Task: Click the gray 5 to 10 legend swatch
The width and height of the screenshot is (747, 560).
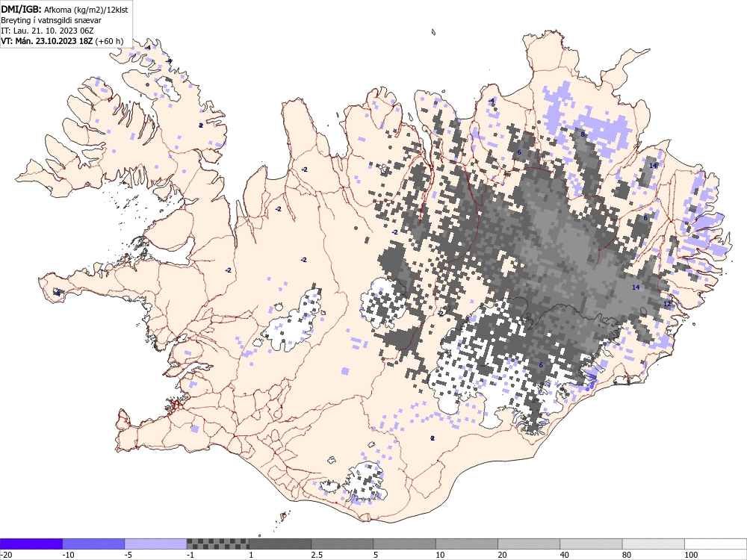Action: [x=404, y=544]
